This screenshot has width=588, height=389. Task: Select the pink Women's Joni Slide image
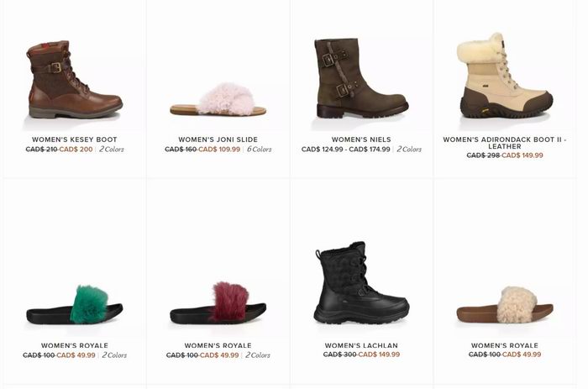218,99
